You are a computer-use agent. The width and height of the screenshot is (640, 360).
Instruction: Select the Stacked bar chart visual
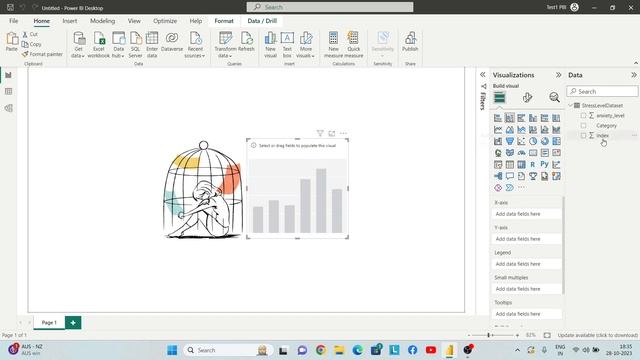click(498, 118)
